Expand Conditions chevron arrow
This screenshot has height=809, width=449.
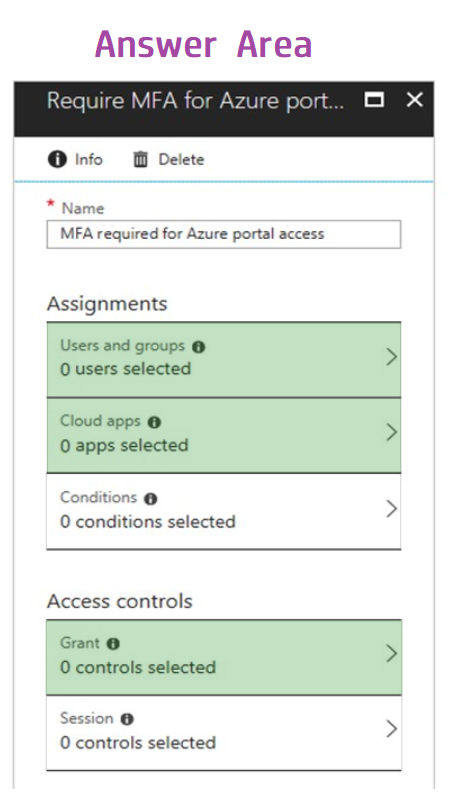[x=392, y=509]
